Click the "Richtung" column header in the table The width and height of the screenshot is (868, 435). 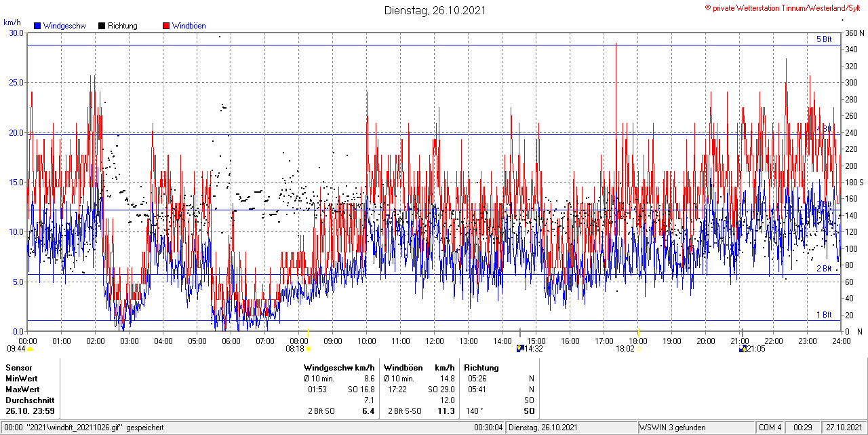(481, 368)
